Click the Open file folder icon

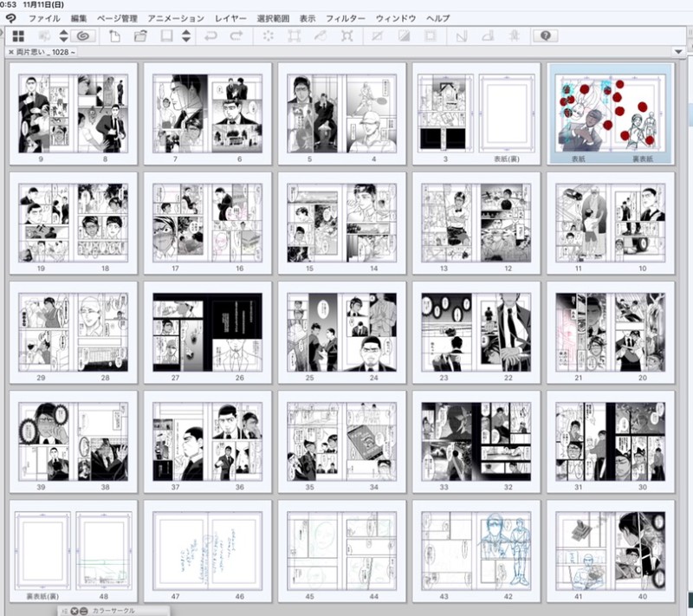140,36
